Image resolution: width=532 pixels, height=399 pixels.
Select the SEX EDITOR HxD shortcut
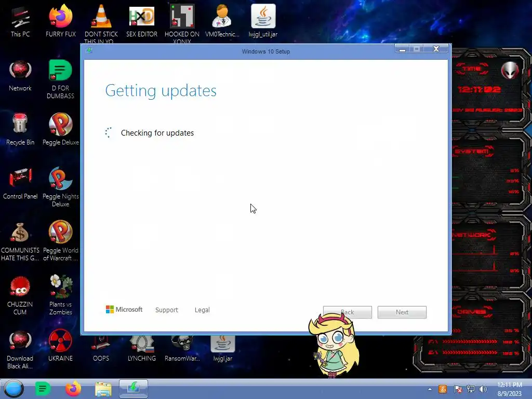[142, 21]
